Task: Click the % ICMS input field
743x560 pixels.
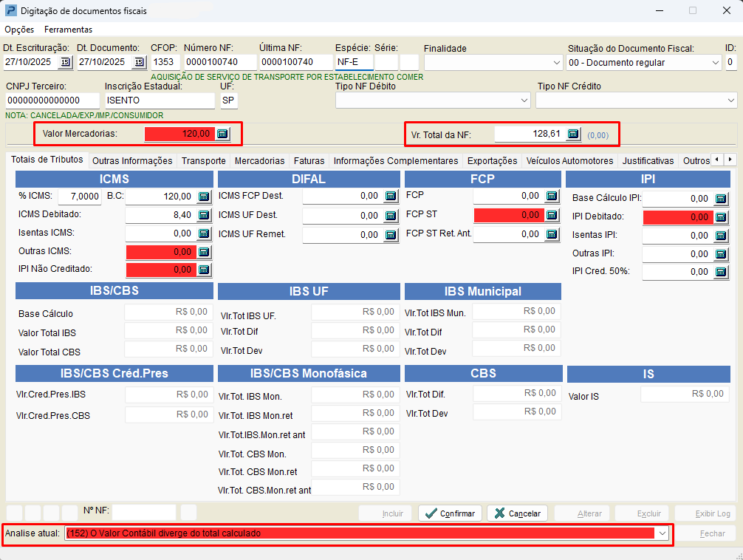Action: pyautogui.click(x=81, y=197)
